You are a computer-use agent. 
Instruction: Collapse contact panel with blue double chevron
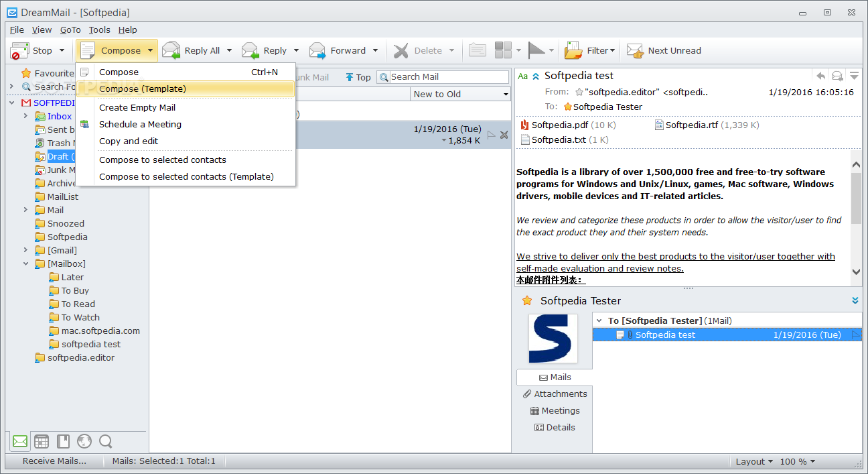point(855,300)
